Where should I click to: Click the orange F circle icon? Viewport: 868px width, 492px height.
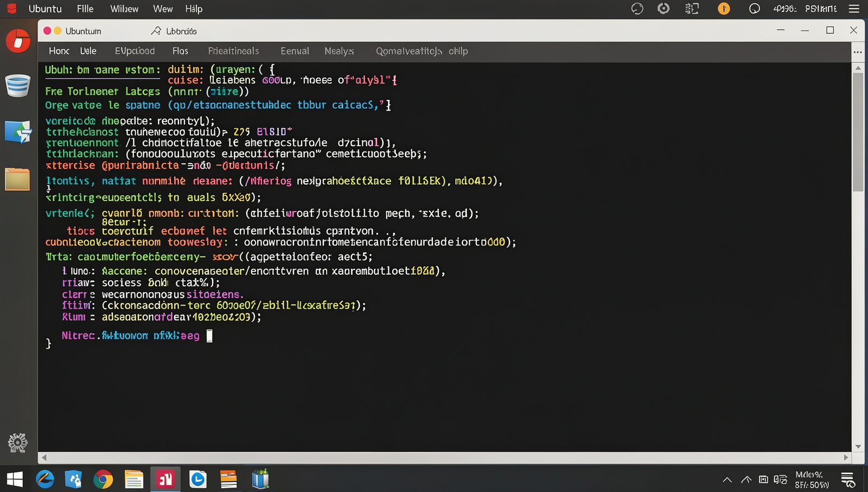[x=724, y=9]
